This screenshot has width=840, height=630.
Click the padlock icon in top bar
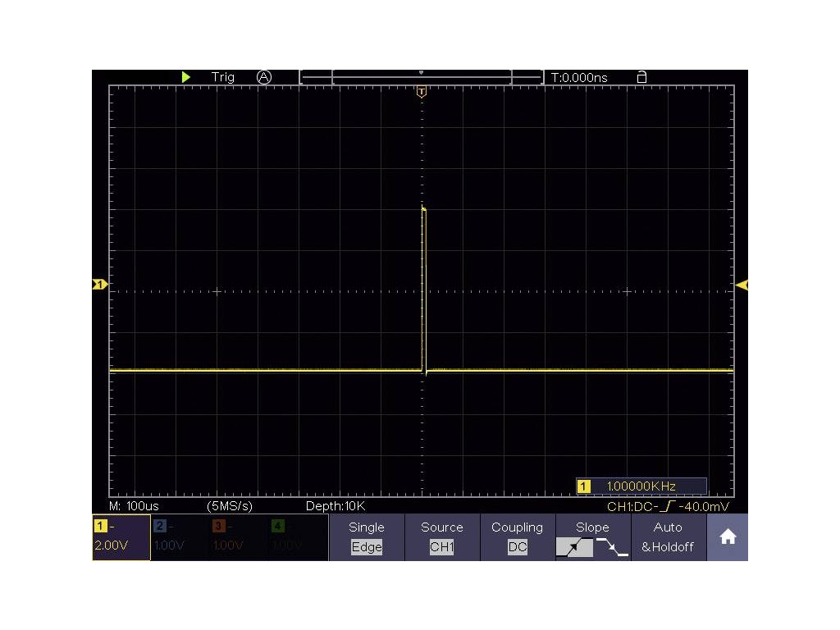(641, 77)
